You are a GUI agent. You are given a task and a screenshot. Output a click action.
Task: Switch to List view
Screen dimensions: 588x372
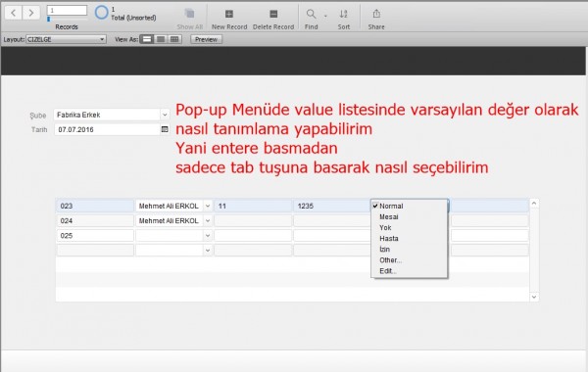[x=161, y=39]
